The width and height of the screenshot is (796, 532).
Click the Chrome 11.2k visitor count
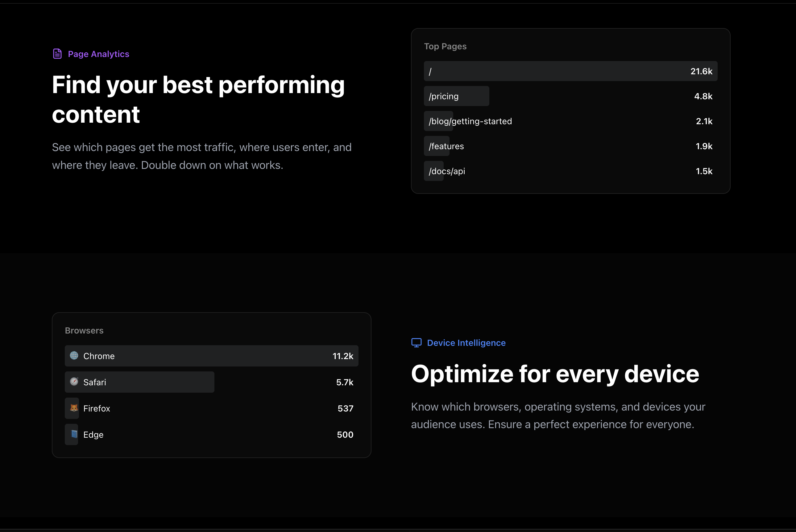343,356
